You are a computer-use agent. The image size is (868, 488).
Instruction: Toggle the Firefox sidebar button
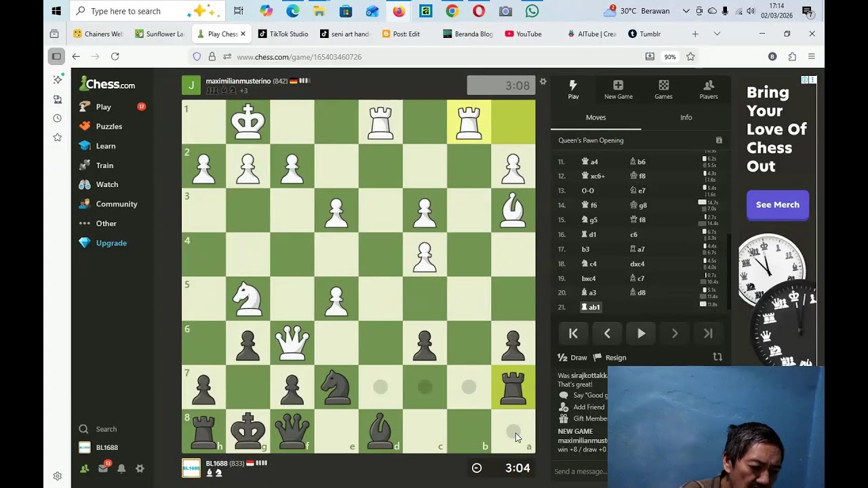click(56, 57)
